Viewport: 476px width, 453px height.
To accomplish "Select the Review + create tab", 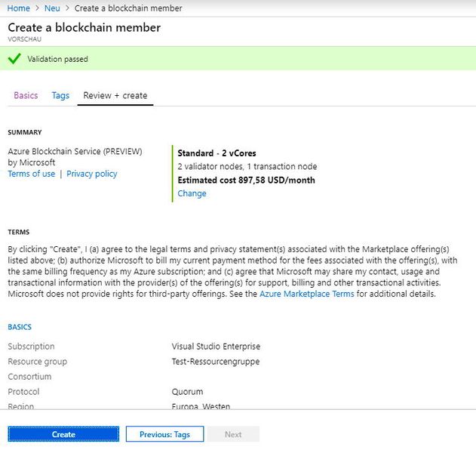I will click(x=115, y=95).
